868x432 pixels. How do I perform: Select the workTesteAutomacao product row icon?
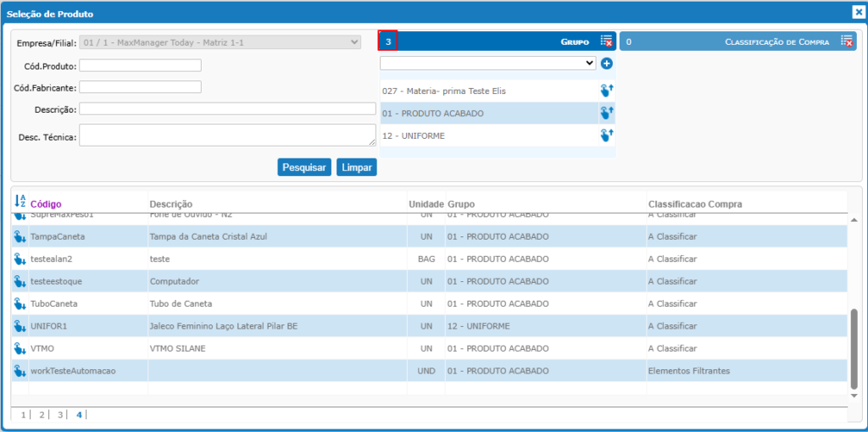click(x=19, y=371)
